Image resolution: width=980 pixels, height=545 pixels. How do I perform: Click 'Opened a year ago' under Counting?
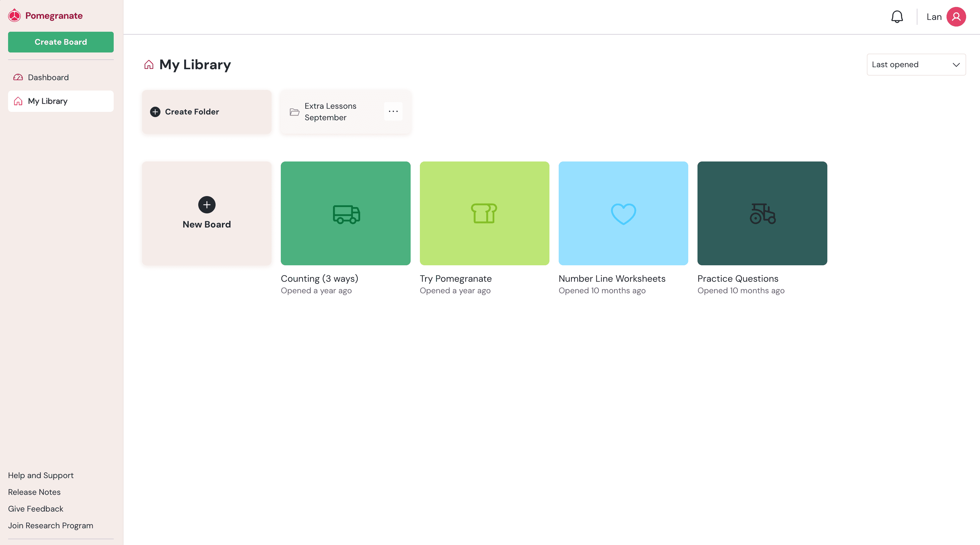point(316,291)
